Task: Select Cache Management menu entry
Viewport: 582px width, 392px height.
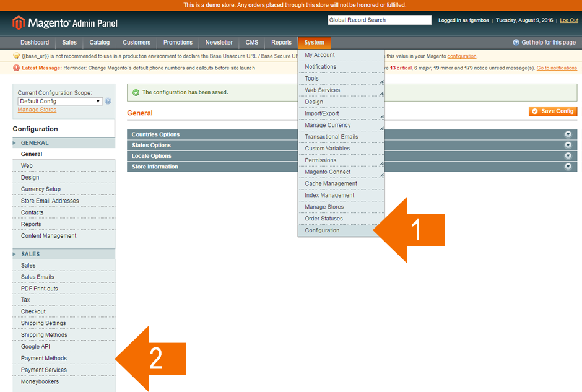Action: coord(341,184)
